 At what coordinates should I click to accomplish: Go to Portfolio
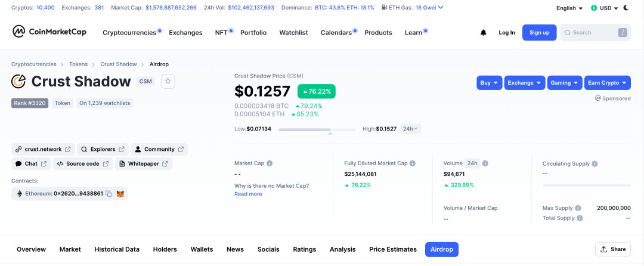pos(253,33)
